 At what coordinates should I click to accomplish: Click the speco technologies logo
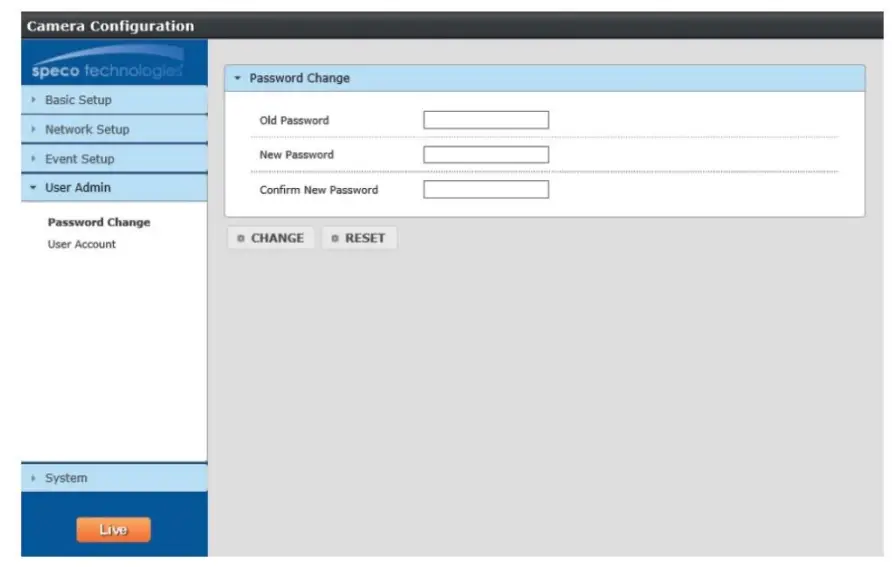click(x=108, y=63)
